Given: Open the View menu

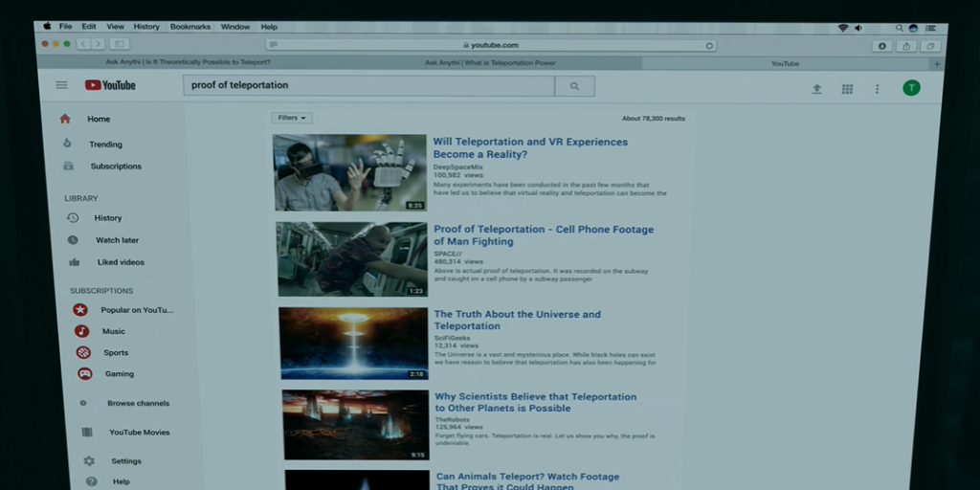Looking at the screenshot, I should coord(115,27).
